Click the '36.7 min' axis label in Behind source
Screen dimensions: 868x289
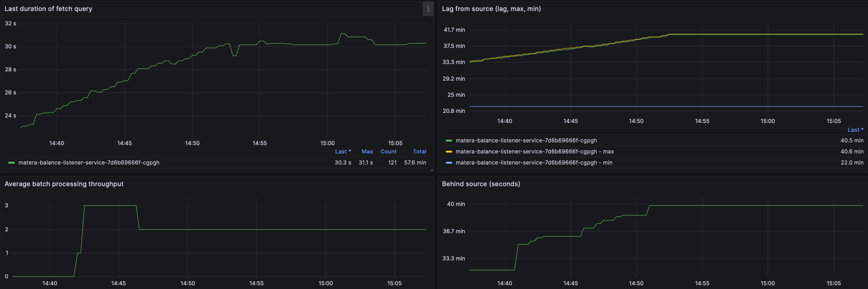point(454,231)
